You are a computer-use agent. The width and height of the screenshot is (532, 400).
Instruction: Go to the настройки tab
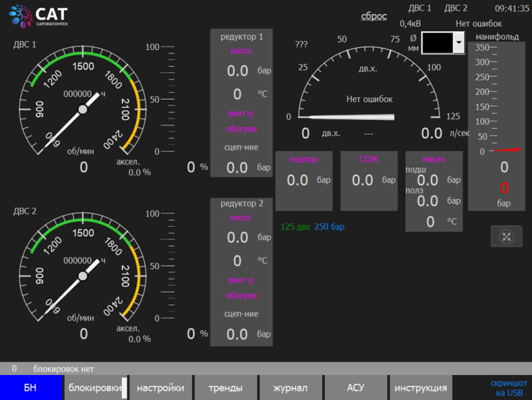tap(160, 388)
